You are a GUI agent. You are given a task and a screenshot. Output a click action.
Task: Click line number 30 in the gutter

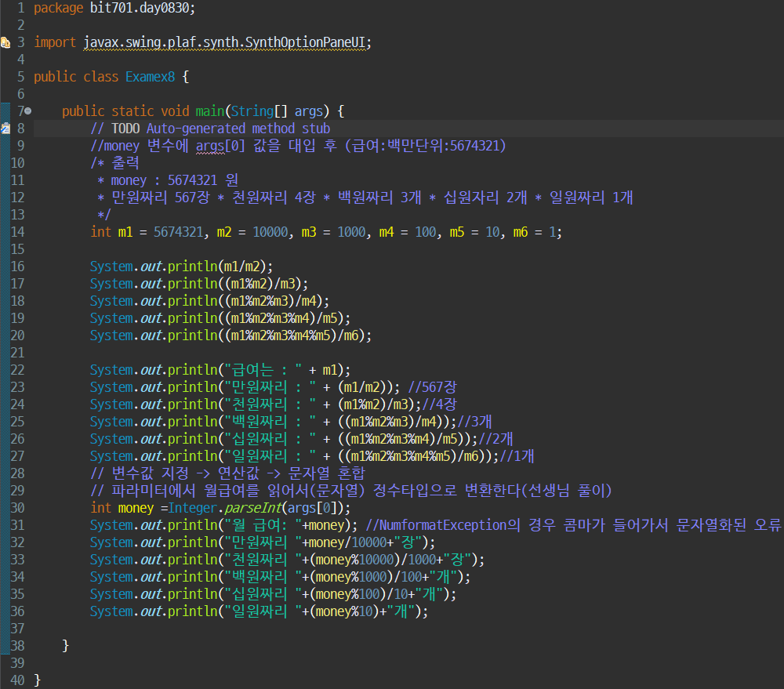(x=17, y=508)
